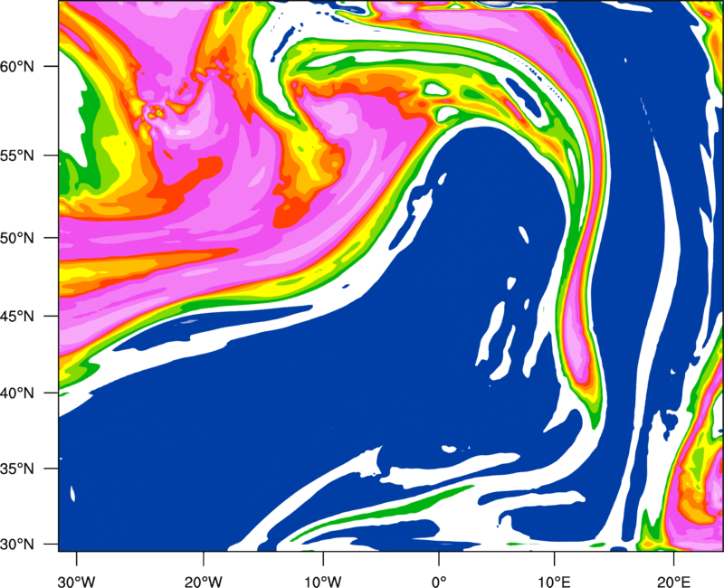Click the 45°N latitude label
Screen dimensions: 724x588
17,317
